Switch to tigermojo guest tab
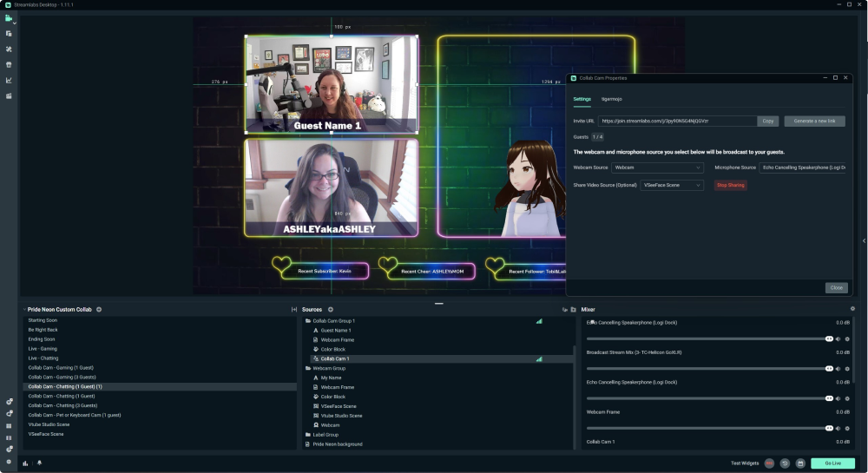This screenshot has width=868, height=473. [612, 99]
